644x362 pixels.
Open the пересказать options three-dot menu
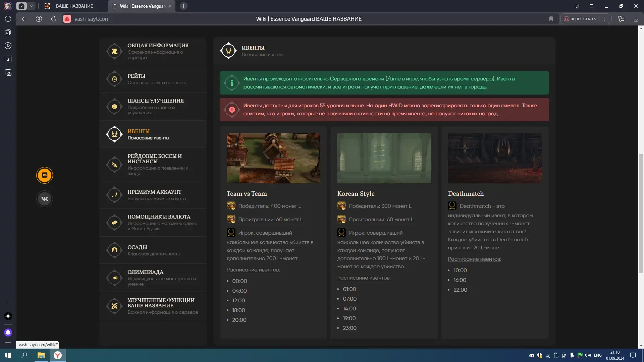point(605,19)
